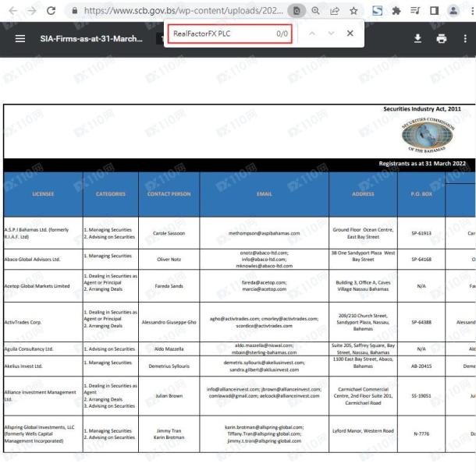
Task: Click contact person Fareda Sands
Action: (169, 286)
